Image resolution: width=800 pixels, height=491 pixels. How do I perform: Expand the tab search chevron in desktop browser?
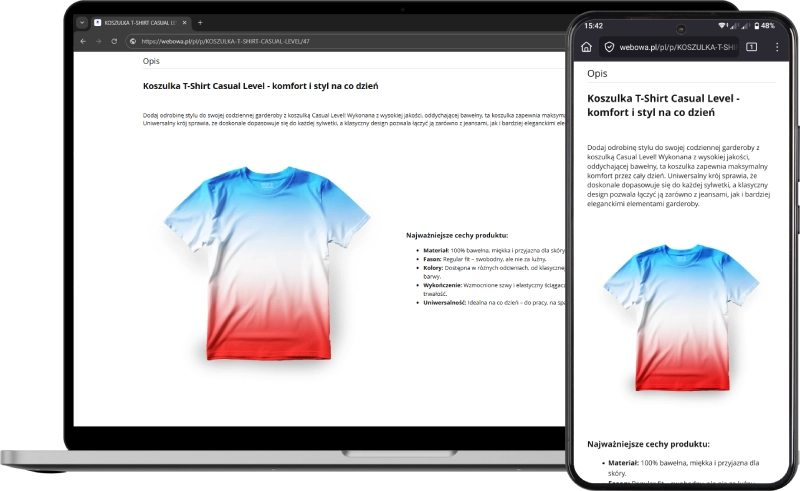pos(82,22)
